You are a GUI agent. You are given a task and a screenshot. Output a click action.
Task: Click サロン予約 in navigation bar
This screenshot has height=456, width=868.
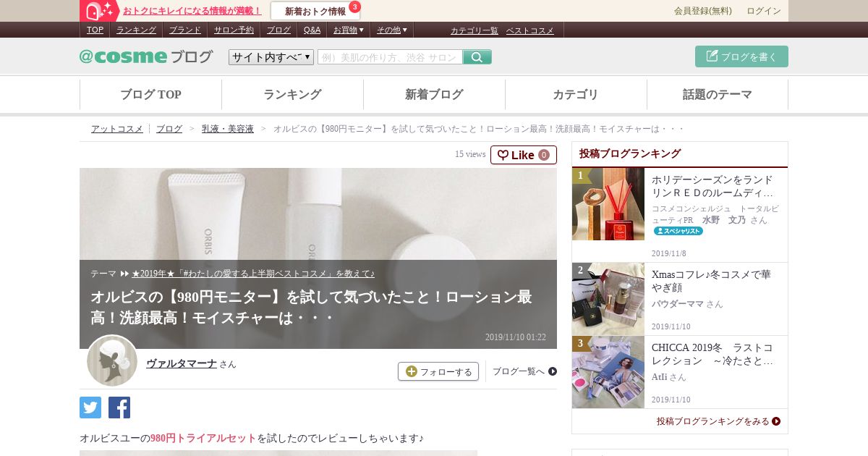click(x=234, y=30)
